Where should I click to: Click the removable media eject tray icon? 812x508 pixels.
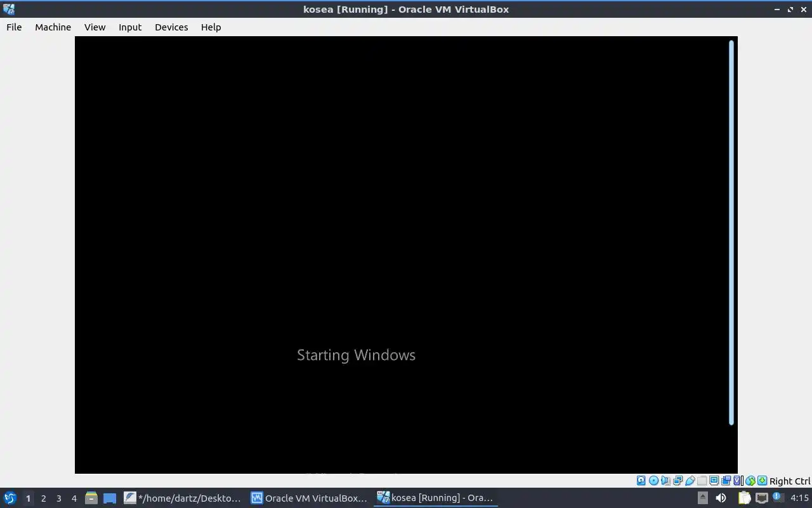[x=702, y=498]
